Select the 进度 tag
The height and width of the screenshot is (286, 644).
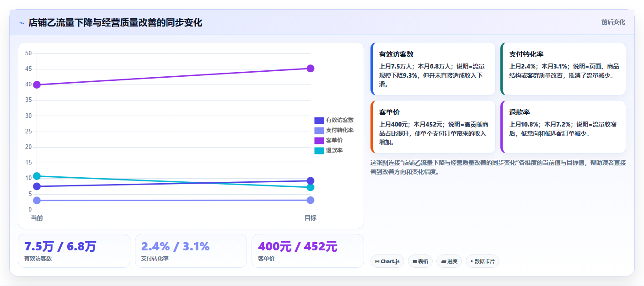click(x=449, y=261)
